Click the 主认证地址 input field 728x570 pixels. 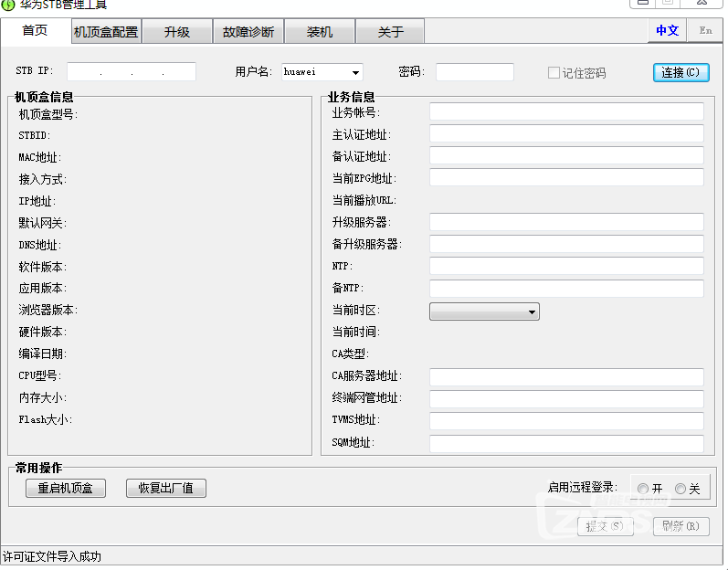click(566, 133)
